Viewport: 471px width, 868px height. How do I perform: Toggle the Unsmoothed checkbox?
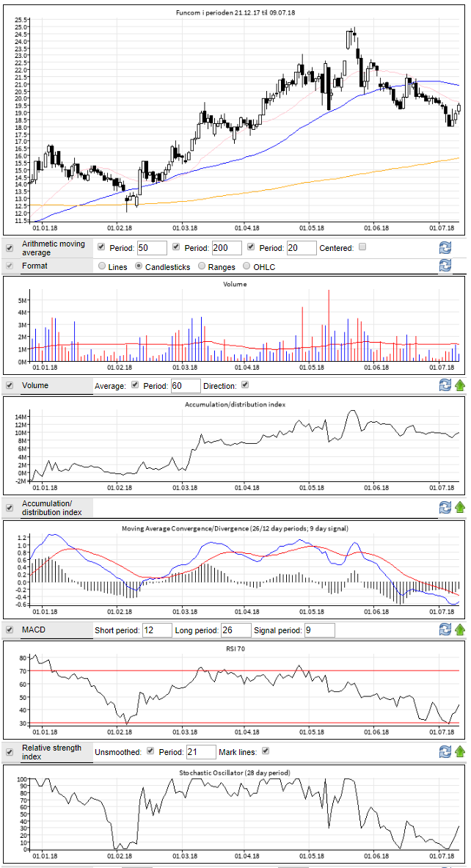(150, 751)
